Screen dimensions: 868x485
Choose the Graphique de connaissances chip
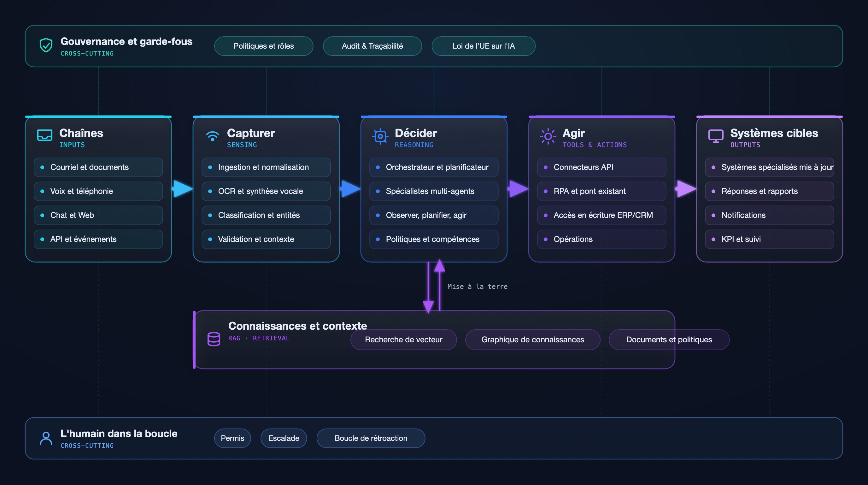tap(533, 340)
